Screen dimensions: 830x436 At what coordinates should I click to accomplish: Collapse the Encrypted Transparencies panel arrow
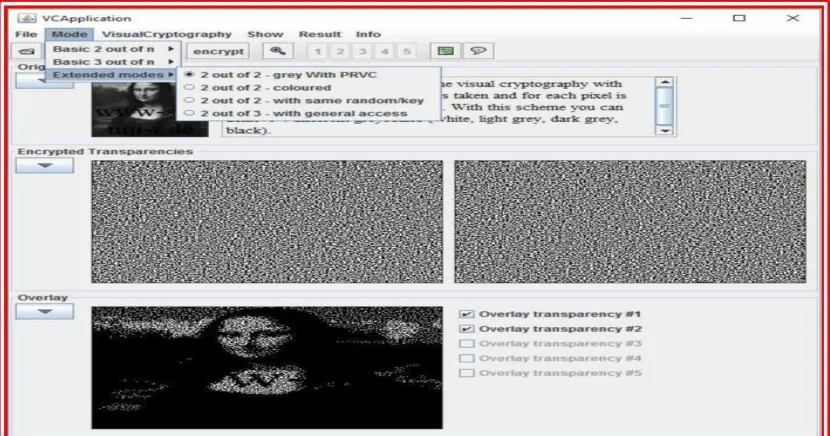click(x=44, y=166)
